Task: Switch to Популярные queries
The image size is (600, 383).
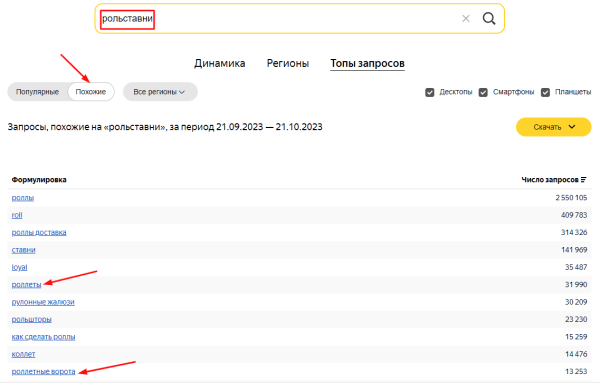Action: tap(38, 92)
